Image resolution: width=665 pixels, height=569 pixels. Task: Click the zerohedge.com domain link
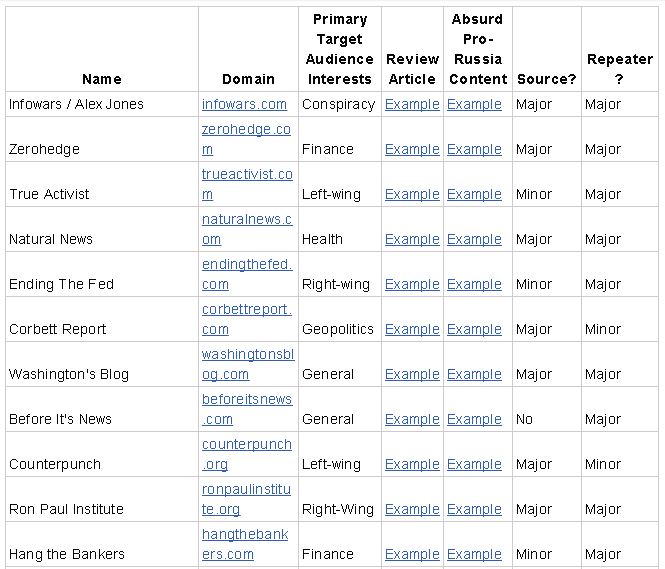tap(246, 139)
